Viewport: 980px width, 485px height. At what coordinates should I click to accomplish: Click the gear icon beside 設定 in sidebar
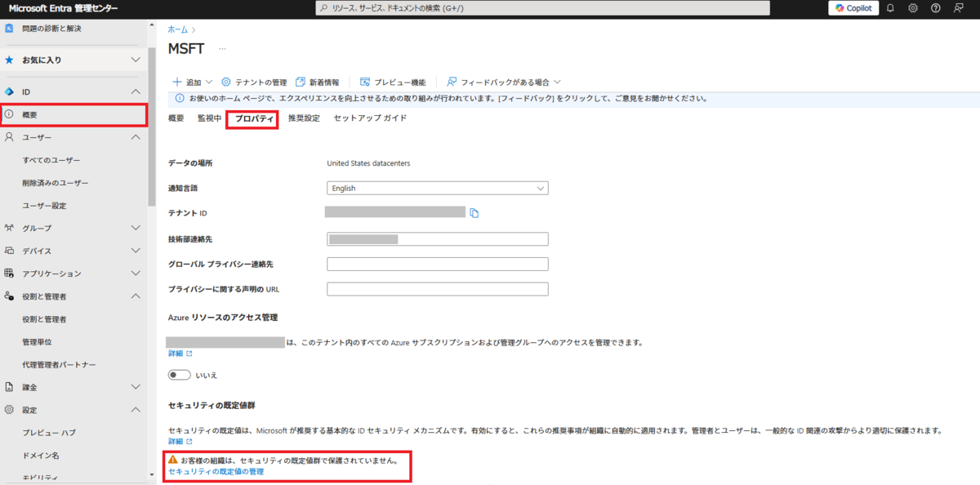pyautogui.click(x=9, y=410)
